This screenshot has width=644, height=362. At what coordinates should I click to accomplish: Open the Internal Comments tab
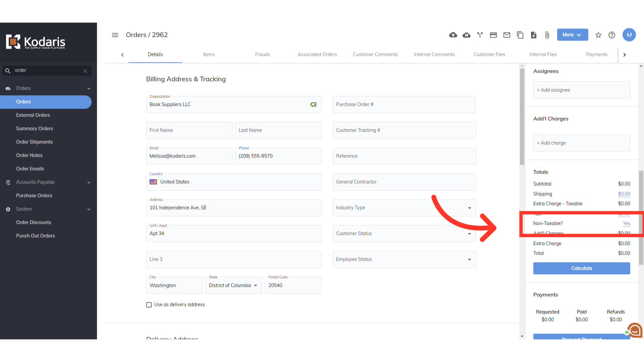click(x=434, y=54)
